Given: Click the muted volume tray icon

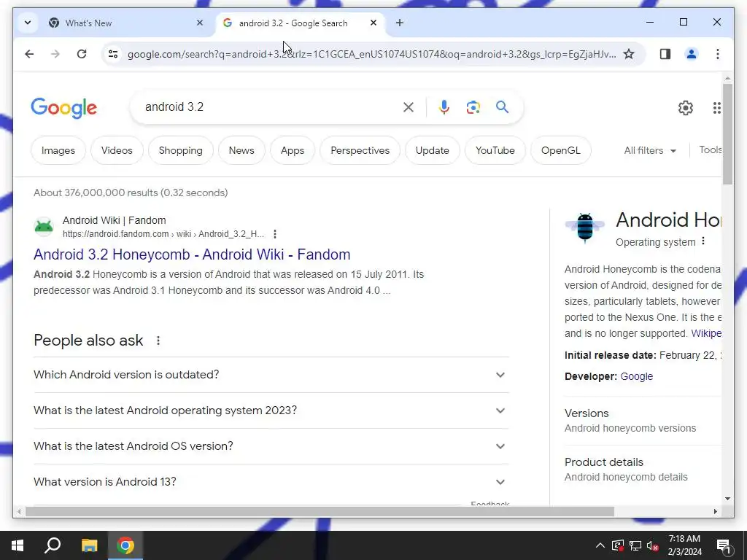Looking at the screenshot, I should point(653,545).
